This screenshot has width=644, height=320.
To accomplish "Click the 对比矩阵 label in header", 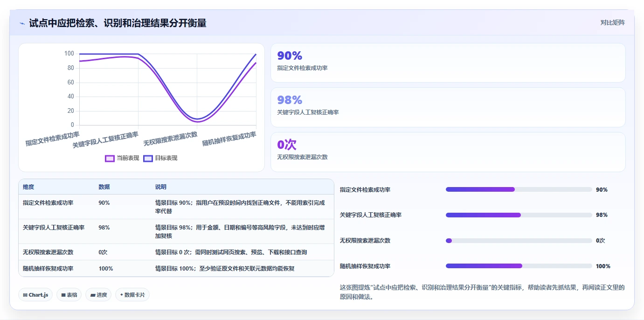I will click(612, 22).
